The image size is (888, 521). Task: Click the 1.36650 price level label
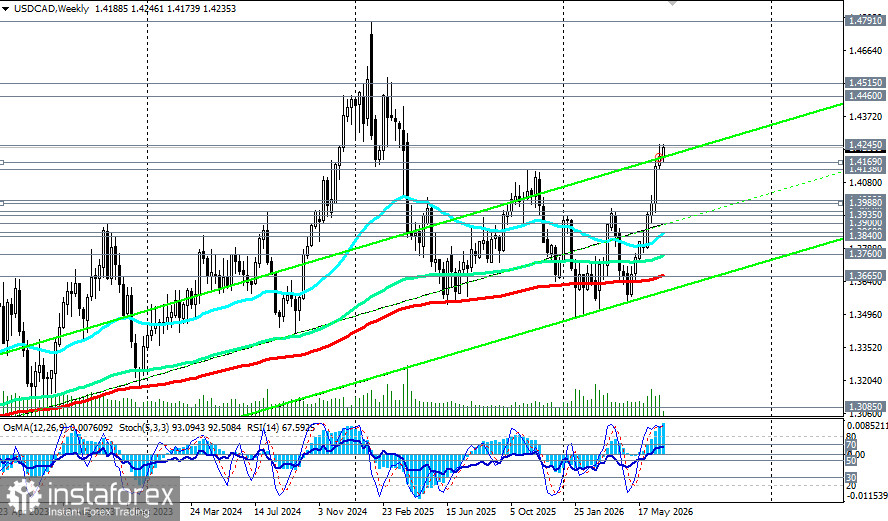click(865, 276)
